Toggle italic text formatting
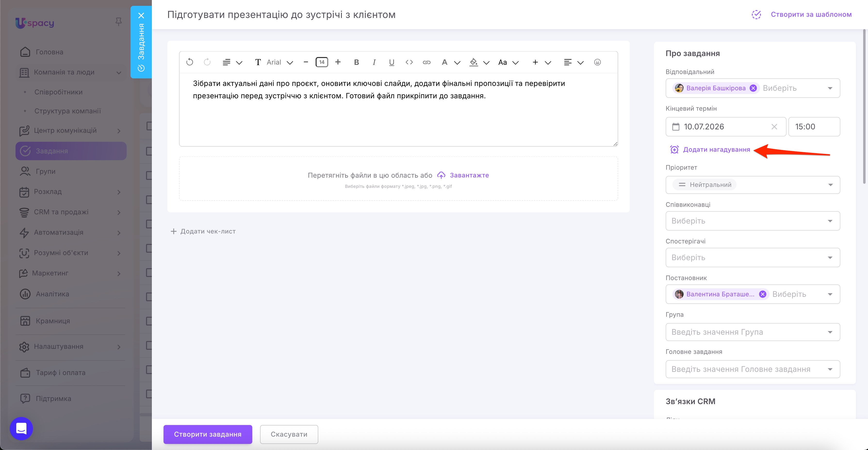This screenshot has width=868, height=450. tap(374, 62)
